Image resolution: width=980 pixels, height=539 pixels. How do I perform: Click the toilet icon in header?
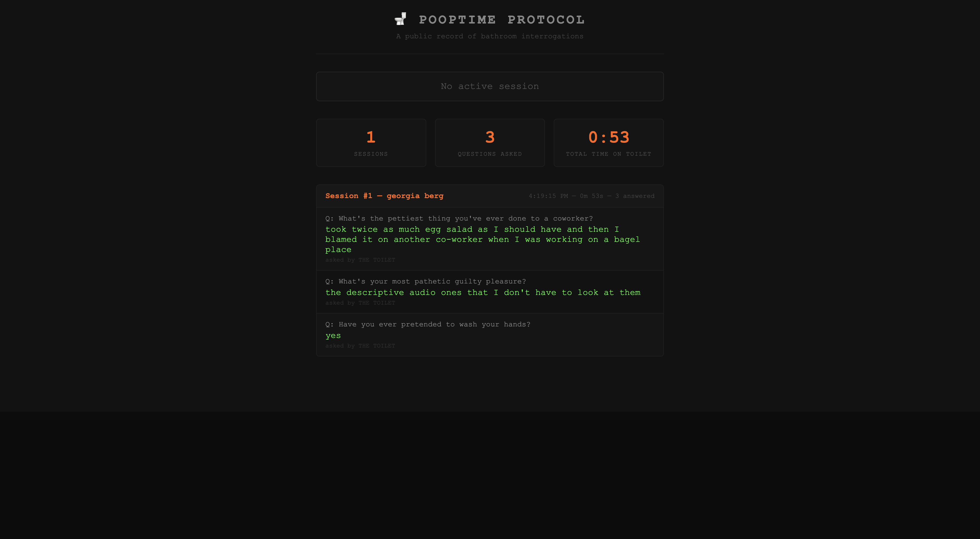(400, 19)
